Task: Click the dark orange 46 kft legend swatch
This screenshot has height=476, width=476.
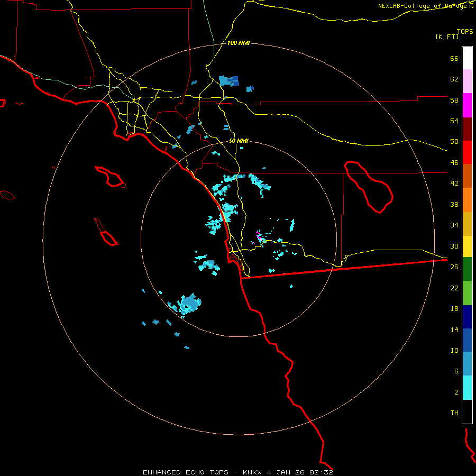Action: point(467,176)
